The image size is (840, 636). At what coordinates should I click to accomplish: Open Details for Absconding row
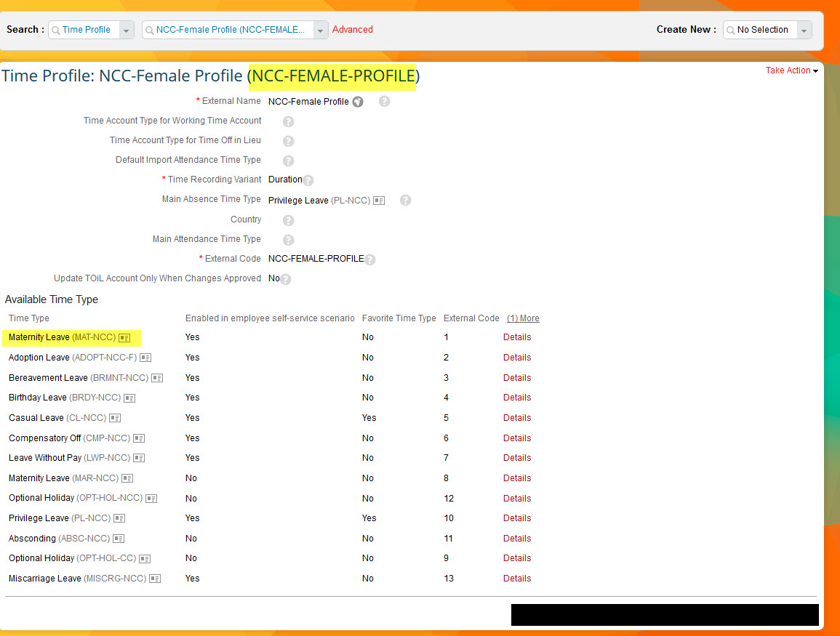coord(517,539)
